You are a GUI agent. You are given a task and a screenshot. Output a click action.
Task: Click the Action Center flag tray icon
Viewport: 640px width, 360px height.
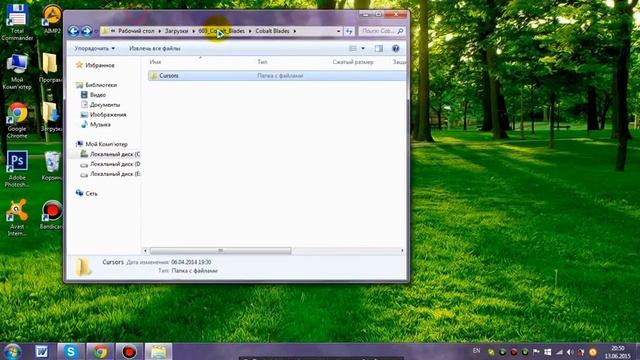[x=536, y=352]
